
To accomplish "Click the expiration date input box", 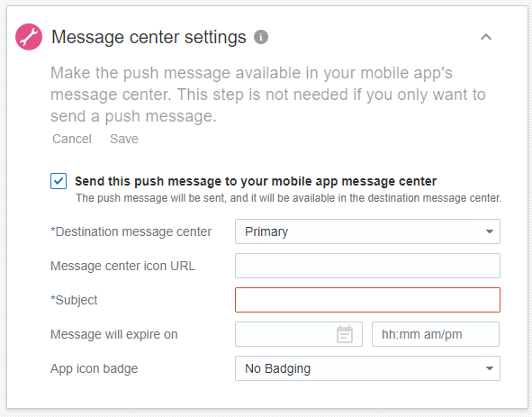I will 299,334.
